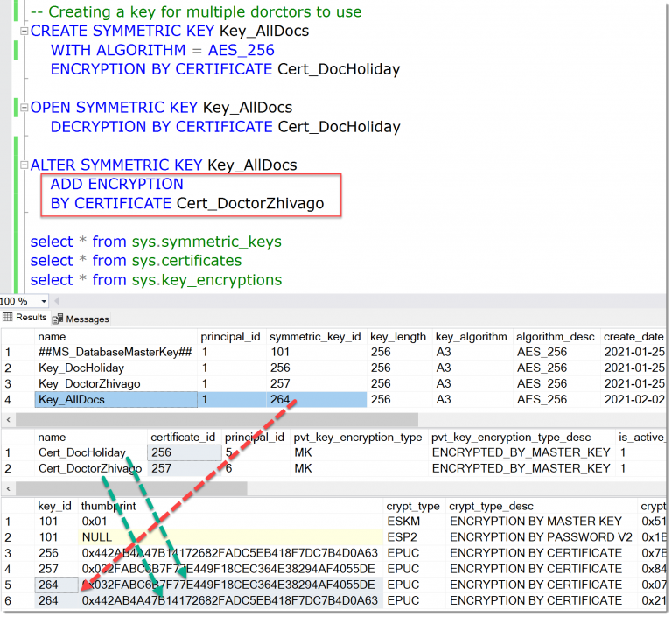The image size is (672, 617).
Task: Switch to the Messages tab
Action: coord(87,319)
